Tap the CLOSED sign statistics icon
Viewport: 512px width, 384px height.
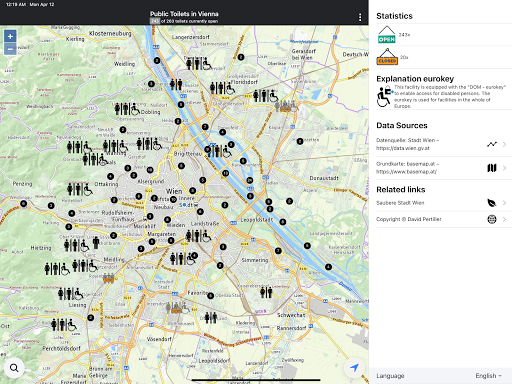(387, 57)
